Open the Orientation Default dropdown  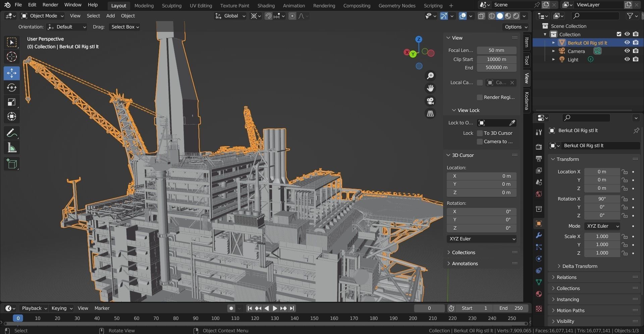pyautogui.click(x=67, y=27)
